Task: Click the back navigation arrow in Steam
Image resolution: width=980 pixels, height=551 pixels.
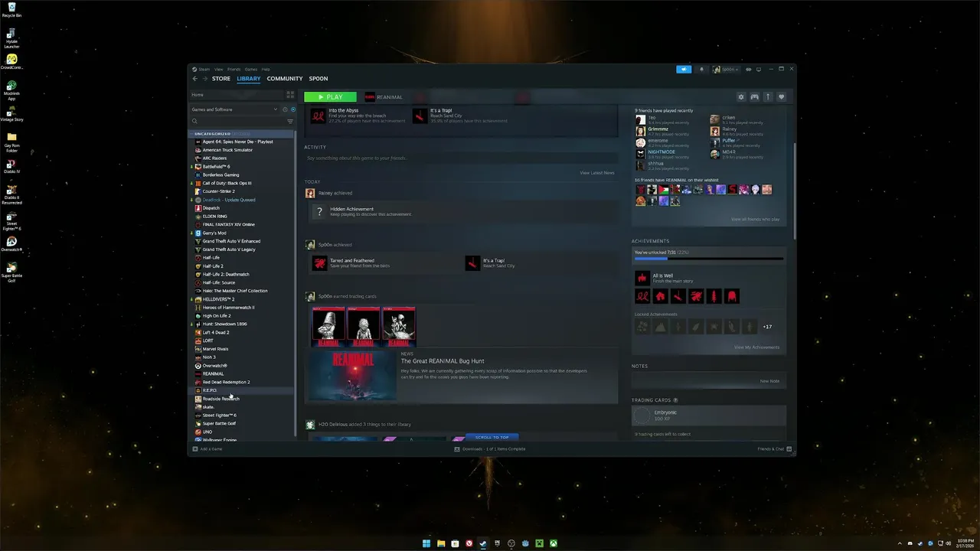Action: 194,79
